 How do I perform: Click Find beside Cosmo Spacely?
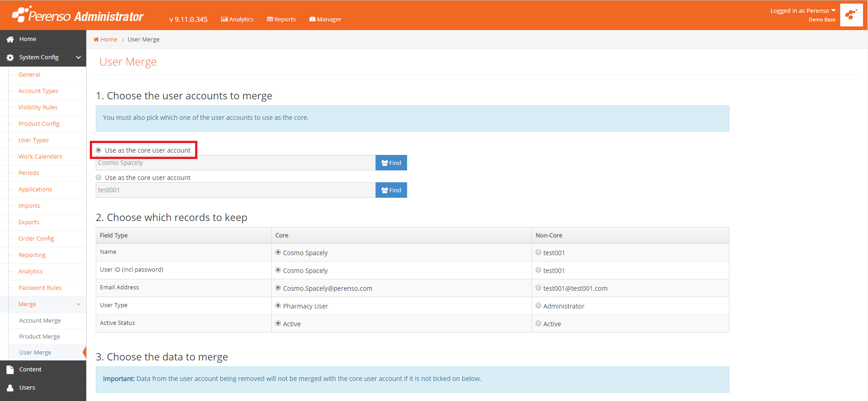point(391,163)
